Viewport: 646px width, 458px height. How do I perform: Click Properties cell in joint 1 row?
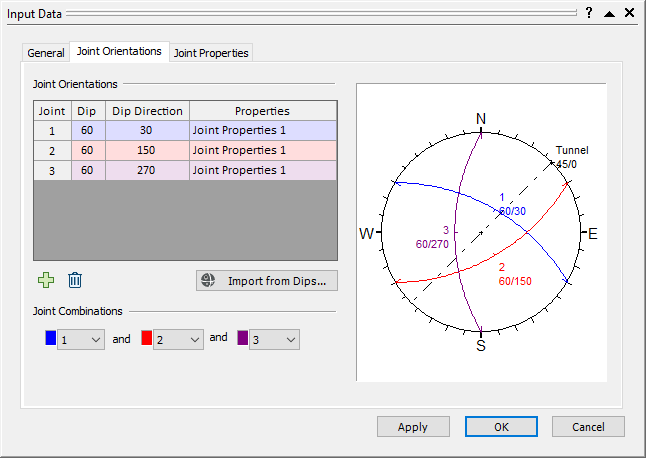click(x=263, y=131)
